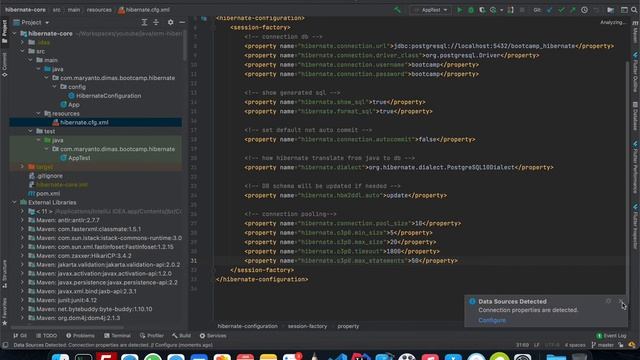The height and width of the screenshot is (360, 640).
Task: Open the Git tool window tab
Action: coord(20,336)
